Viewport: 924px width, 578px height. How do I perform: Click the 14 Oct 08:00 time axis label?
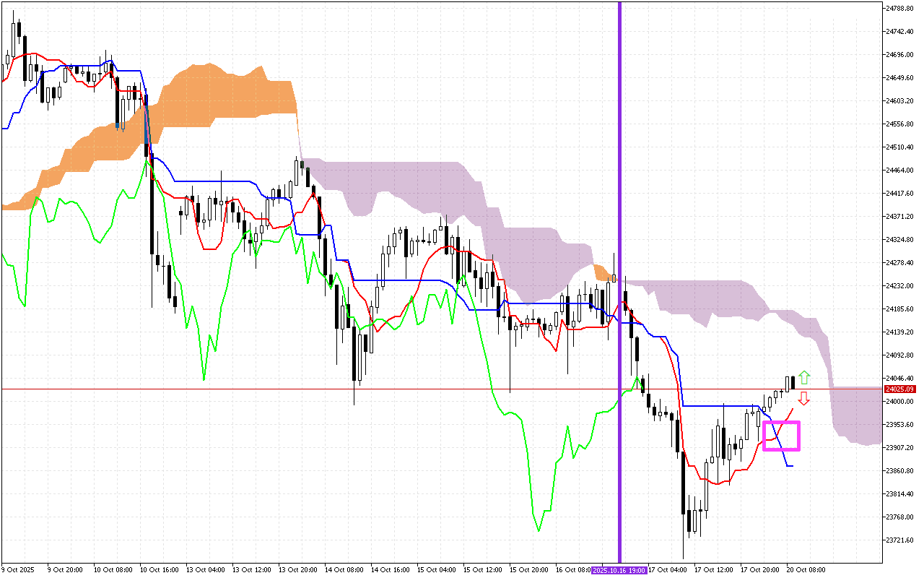pyautogui.click(x=344, y=570)
